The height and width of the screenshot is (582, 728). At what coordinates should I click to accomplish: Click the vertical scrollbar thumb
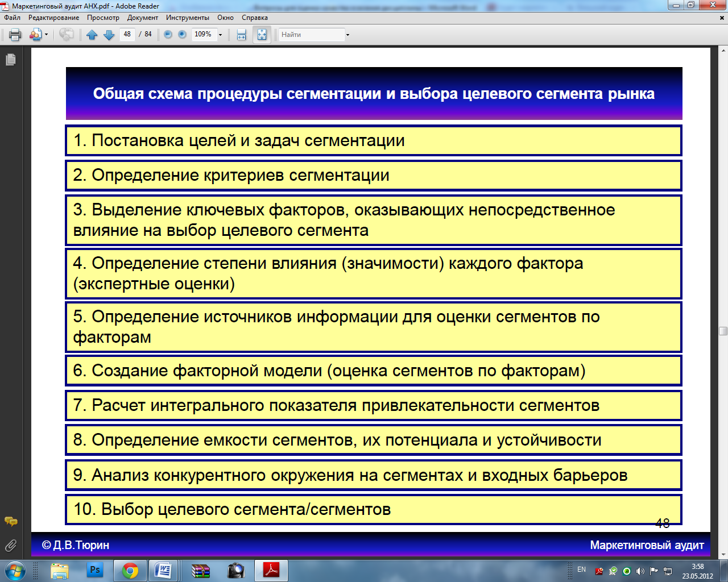(723, 331)
